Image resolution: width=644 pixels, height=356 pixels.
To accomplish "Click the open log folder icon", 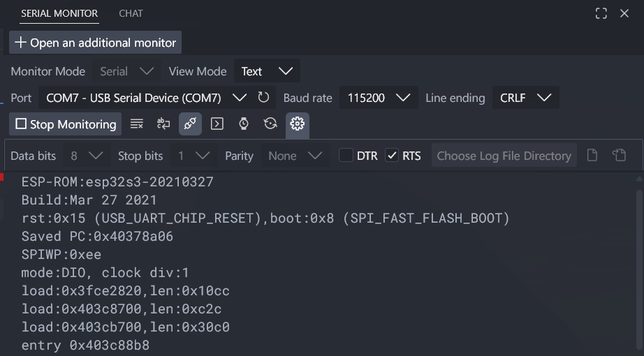I will tap(619, 155).
